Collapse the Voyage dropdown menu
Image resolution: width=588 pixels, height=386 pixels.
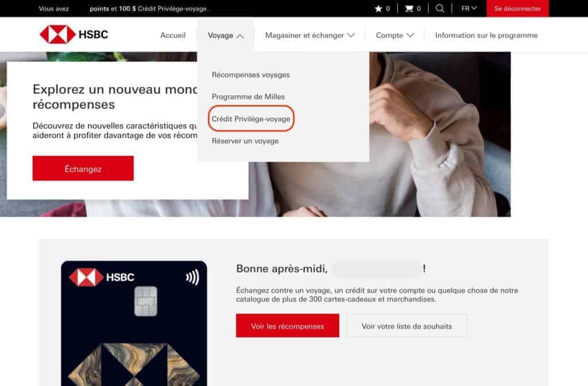tap(226, 34)
